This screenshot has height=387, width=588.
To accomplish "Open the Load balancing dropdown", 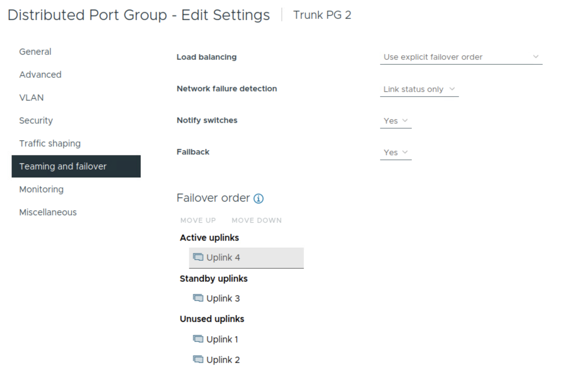I will [x=461, y=57].
